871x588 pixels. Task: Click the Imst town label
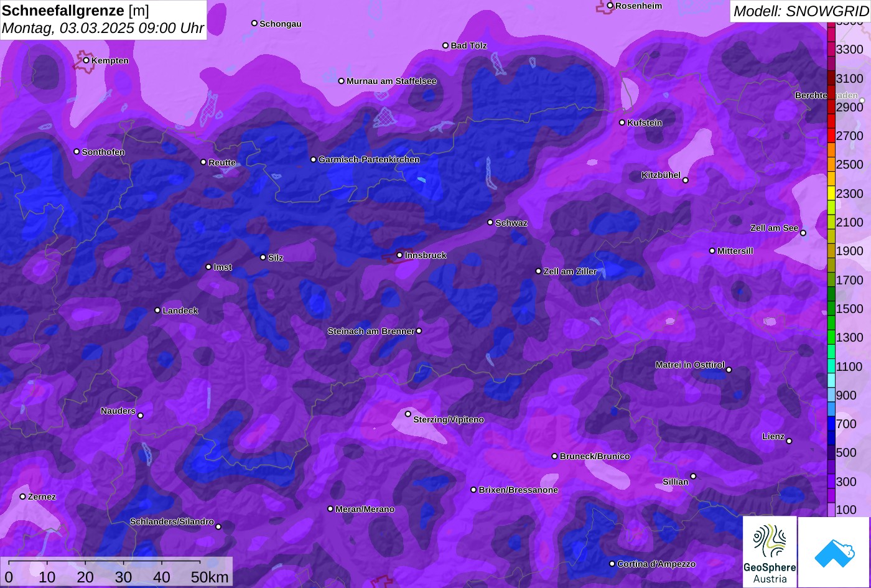[x=223, y=267]
